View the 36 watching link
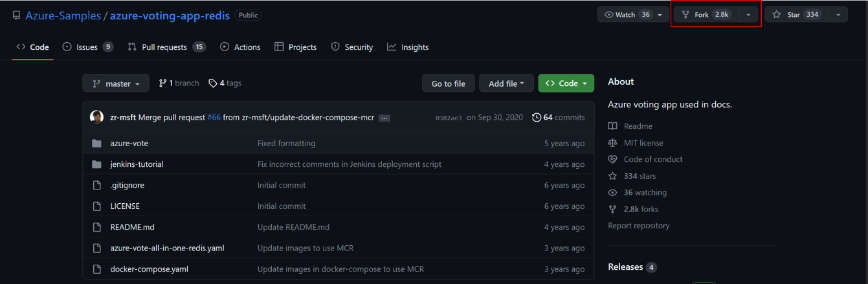The image size is (868, 284). [637, 193]
